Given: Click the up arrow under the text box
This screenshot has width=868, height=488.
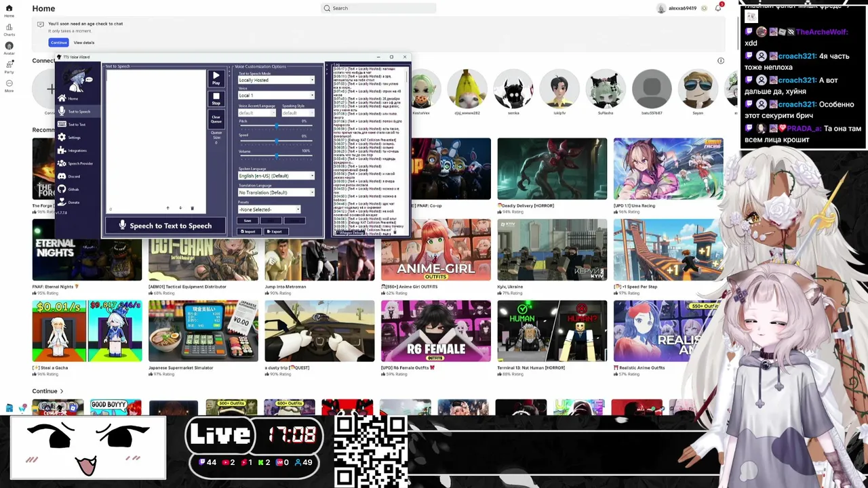Looking at the screenshot, I should (167, 208).
